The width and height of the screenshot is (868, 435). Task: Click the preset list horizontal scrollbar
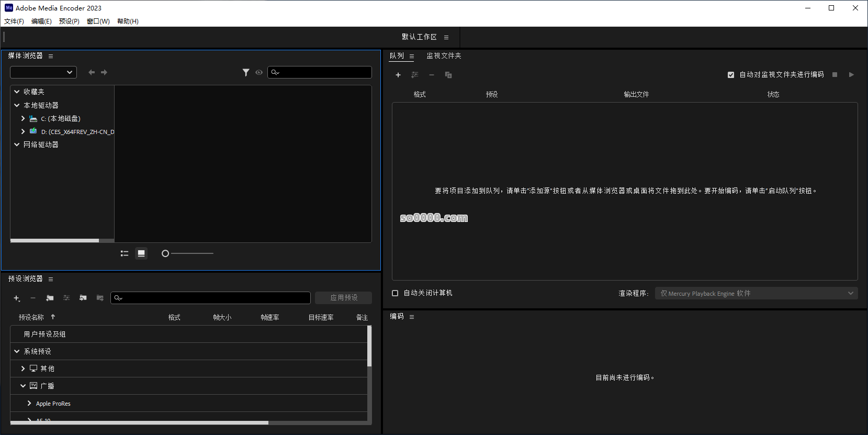point(139,422)
